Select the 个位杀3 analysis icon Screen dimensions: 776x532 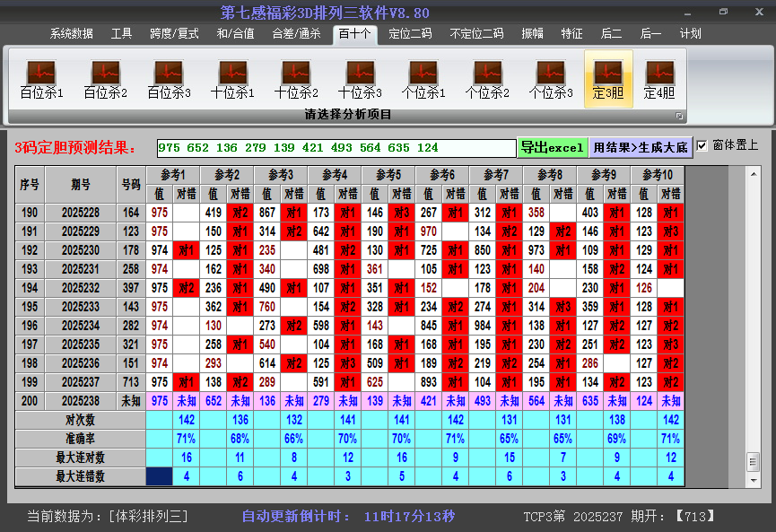551,79
